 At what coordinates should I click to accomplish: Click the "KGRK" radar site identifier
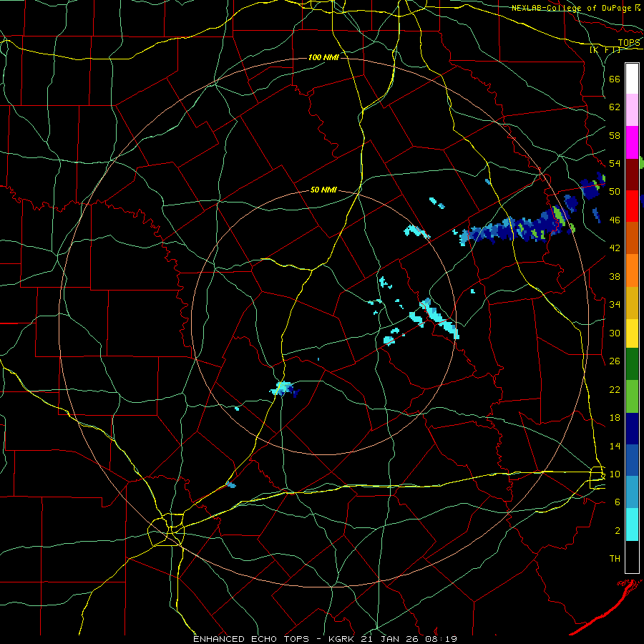pos(343,639)
